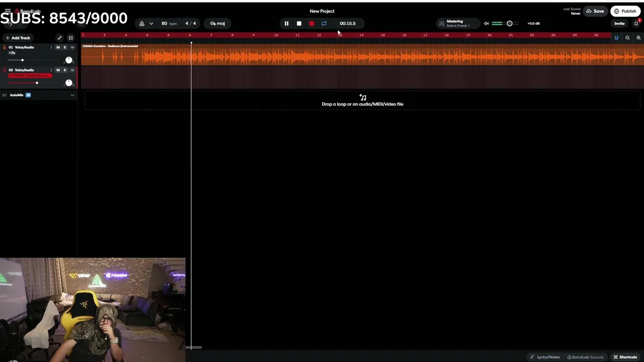This screenshot has width=644, height=362.
Task: Pause playback with the pause button
Action: coord(286,24)
